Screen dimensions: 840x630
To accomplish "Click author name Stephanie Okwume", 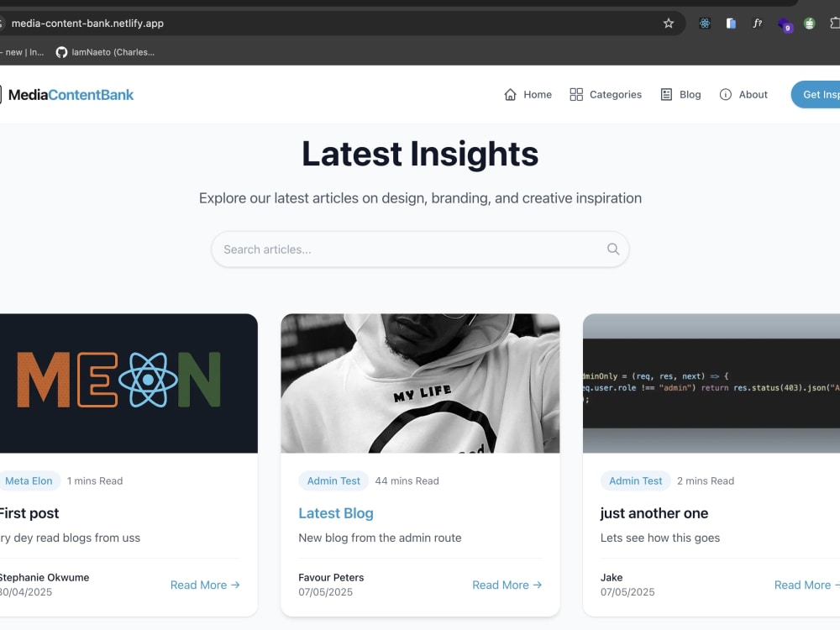I will [45, 578].
